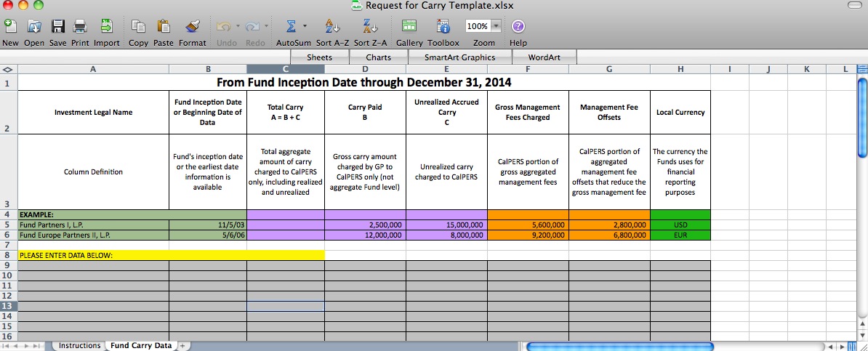Switch to the Charts gallery tab
The image size is (868, 351).
(379, 57)
